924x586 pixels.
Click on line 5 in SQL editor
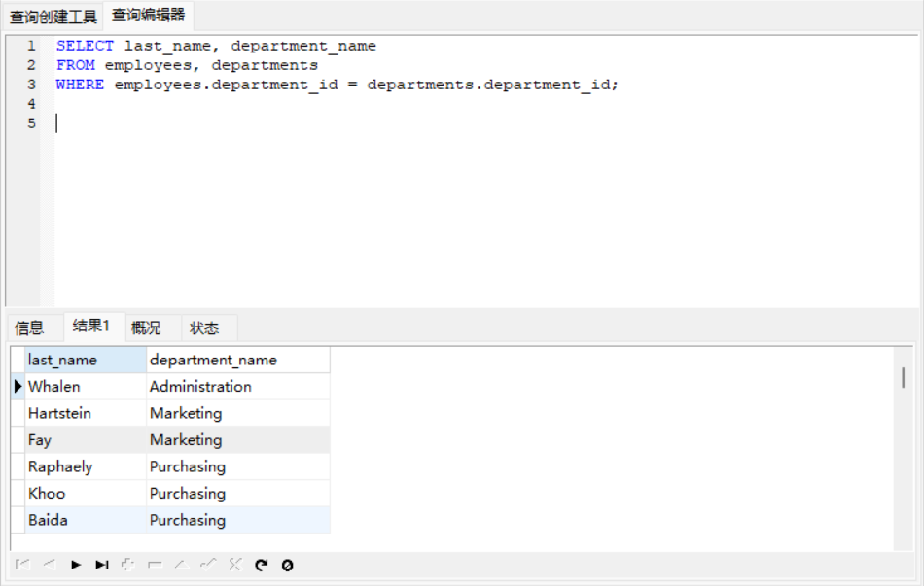point(292,123)
